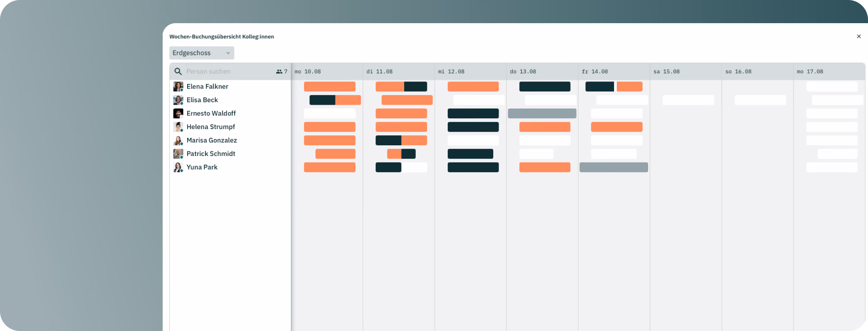Image resolution: width=868 pixels, height=331 pixels.
Task: Click Helena Strumpf's orange Friday booking
Action: click(617, 127)
